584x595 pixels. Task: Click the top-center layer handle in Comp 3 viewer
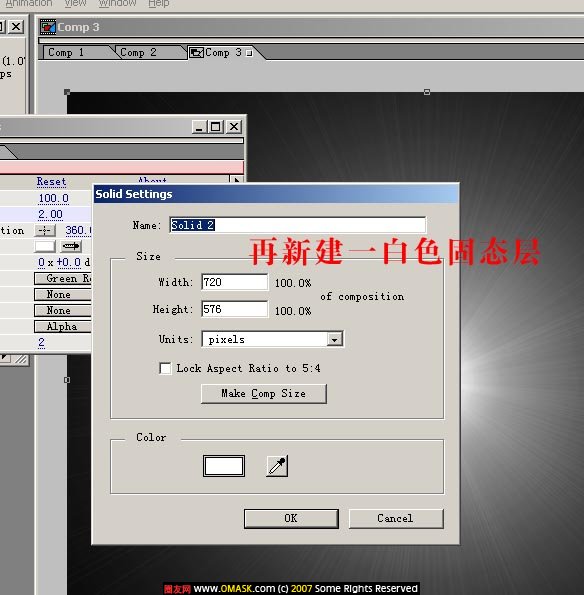(427, 92)
